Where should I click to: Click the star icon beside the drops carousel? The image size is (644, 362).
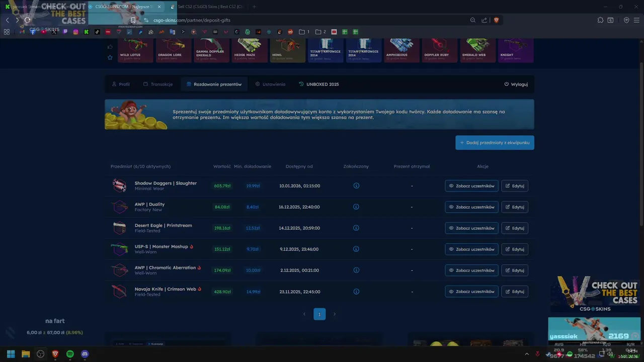coord(110,57)
